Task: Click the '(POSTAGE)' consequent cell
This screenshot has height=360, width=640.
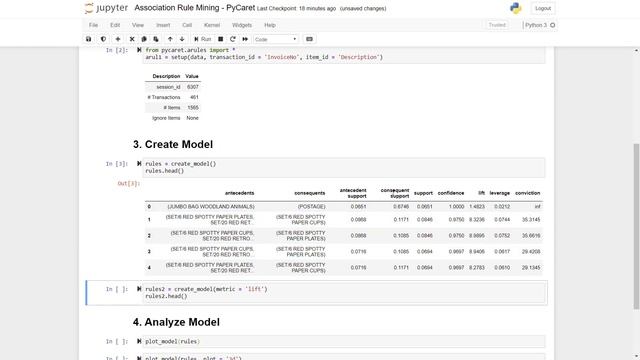Action: click(311, 207)
